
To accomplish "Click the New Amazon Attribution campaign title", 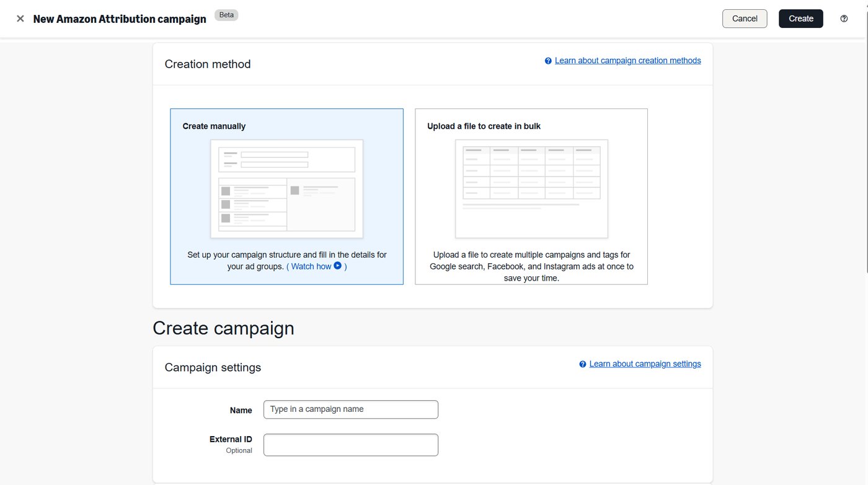I will 120,19.
